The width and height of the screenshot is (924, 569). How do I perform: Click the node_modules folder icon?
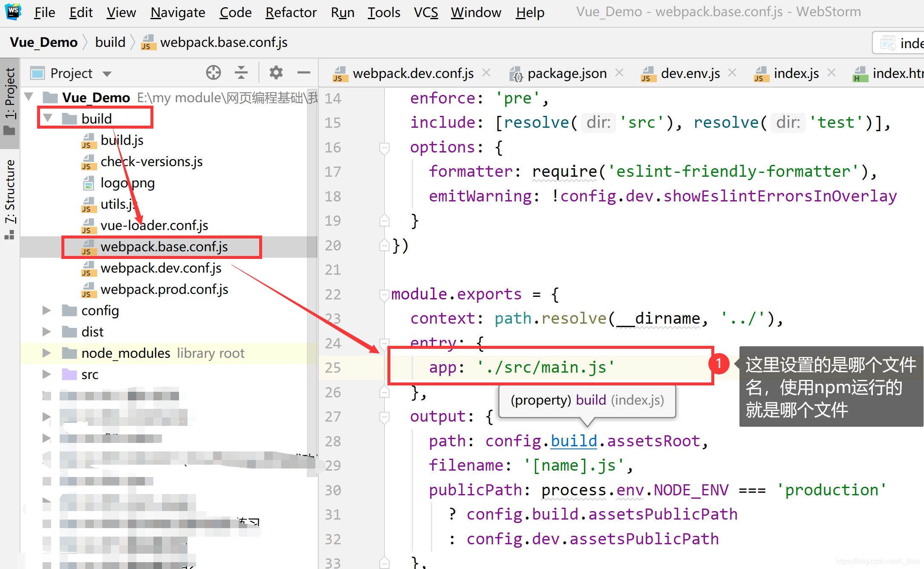click(69, 353)
